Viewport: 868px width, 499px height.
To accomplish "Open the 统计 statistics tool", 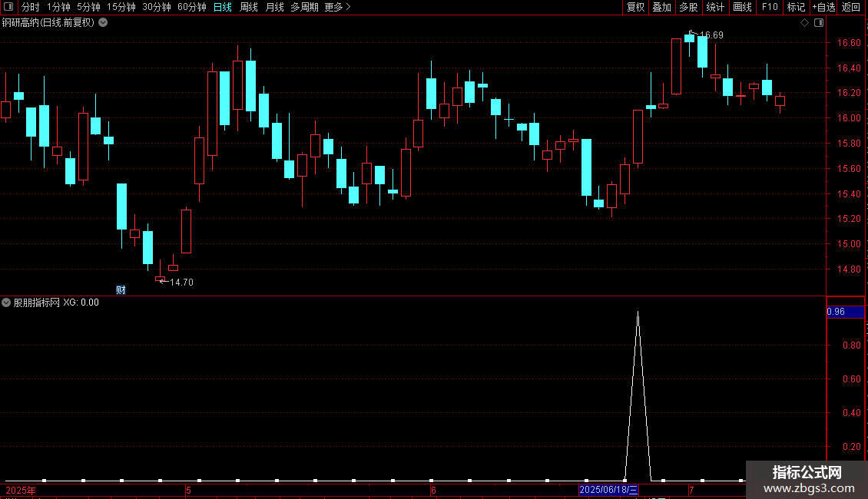I will click(x=715, y=7).
